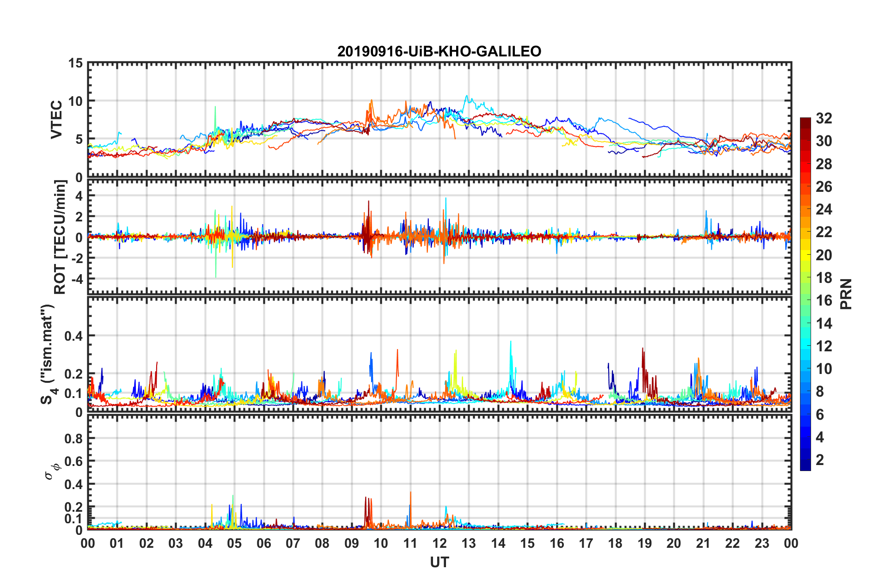Viewport: 879px width, 588px height.
Task: Click PRN colorbar tick label 20
Action: 824,255
